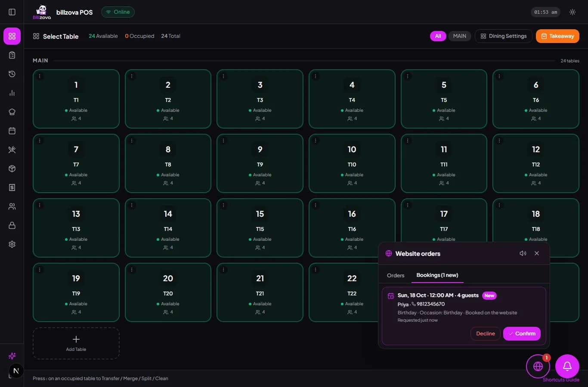Viewport: 588px width, 387px height.
Task: Switch to the Bookings (1 new) tab
Action: (437, 275)
